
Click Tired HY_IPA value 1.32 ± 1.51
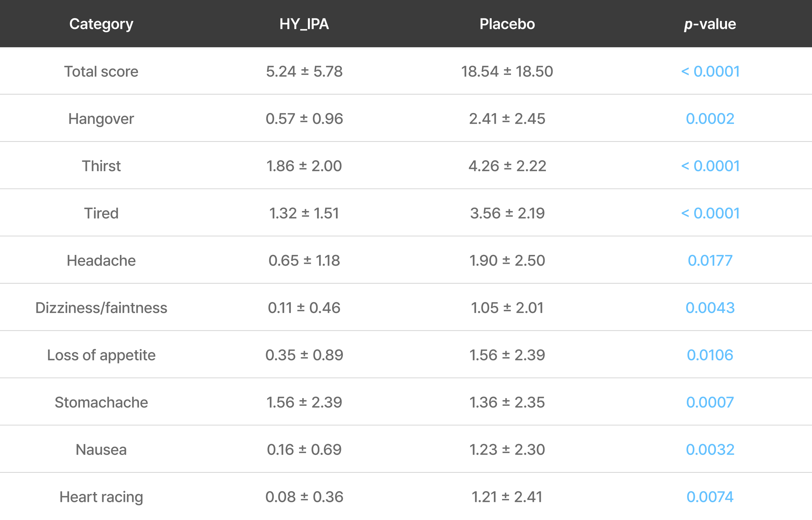coord(304,213)
